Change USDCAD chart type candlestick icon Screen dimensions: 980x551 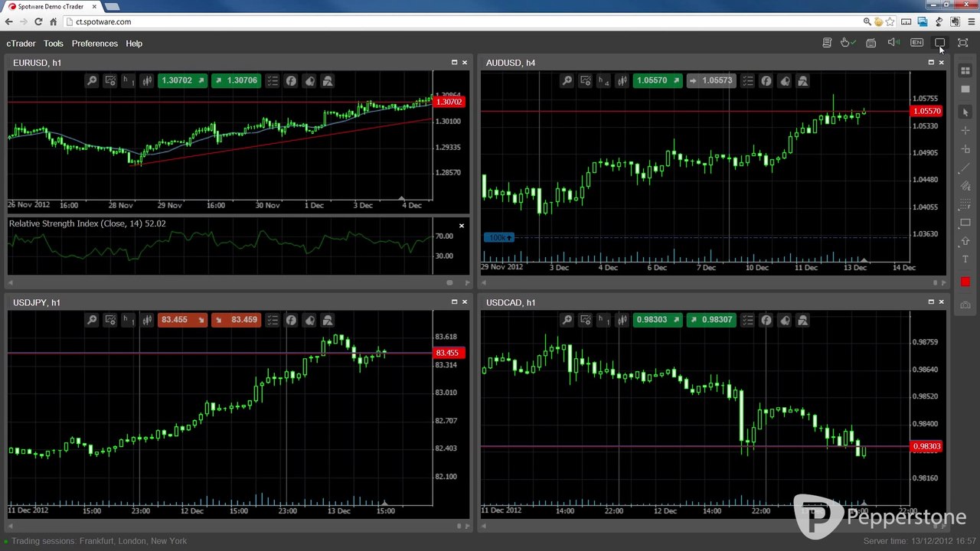622,320
